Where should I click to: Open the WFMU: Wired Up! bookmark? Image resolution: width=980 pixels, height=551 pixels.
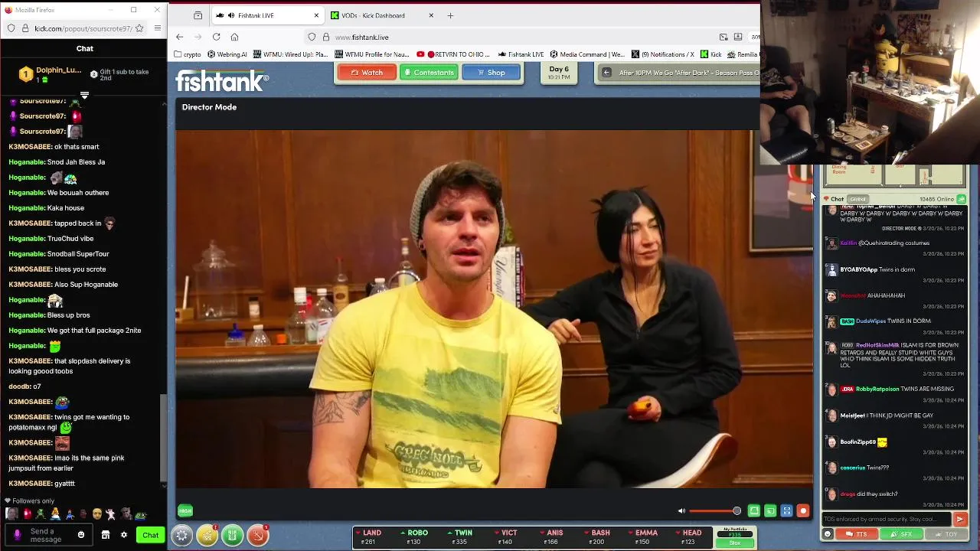point(290,54)
